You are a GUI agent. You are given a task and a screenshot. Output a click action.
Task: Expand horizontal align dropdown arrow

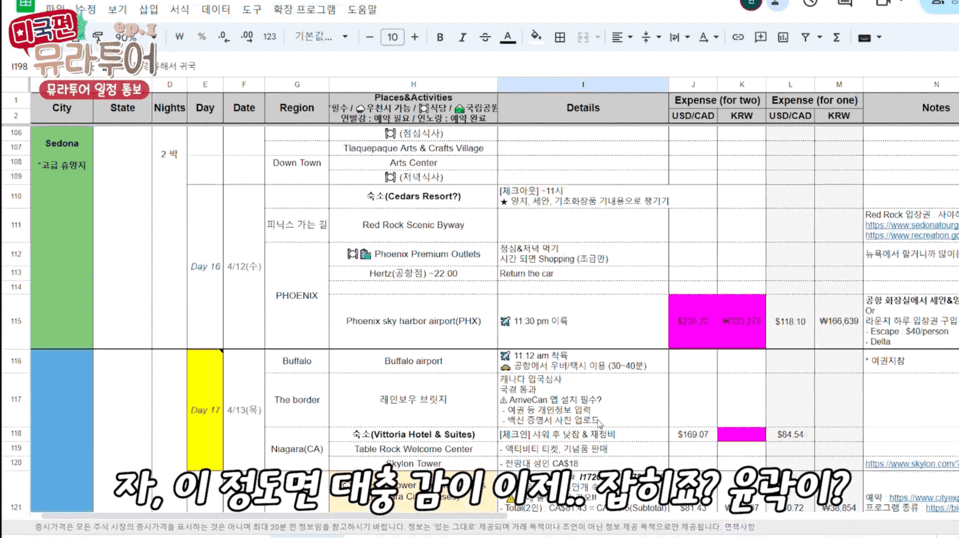(630, 37)
